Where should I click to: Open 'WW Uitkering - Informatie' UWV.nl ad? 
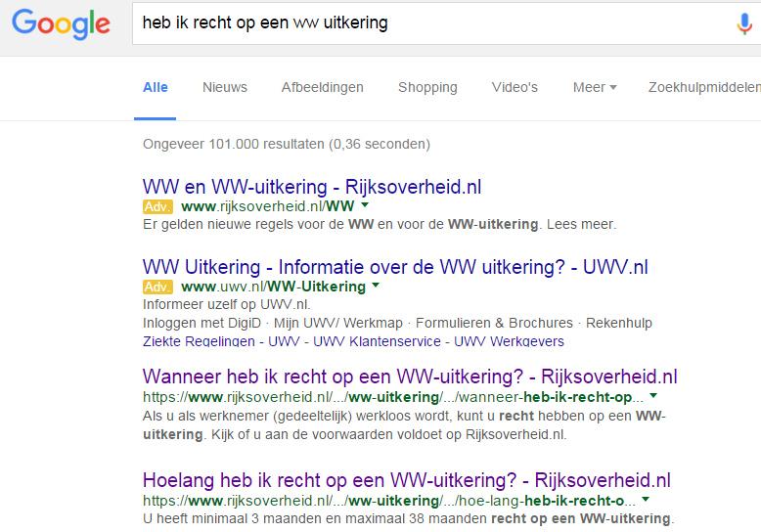pos(395,267)
